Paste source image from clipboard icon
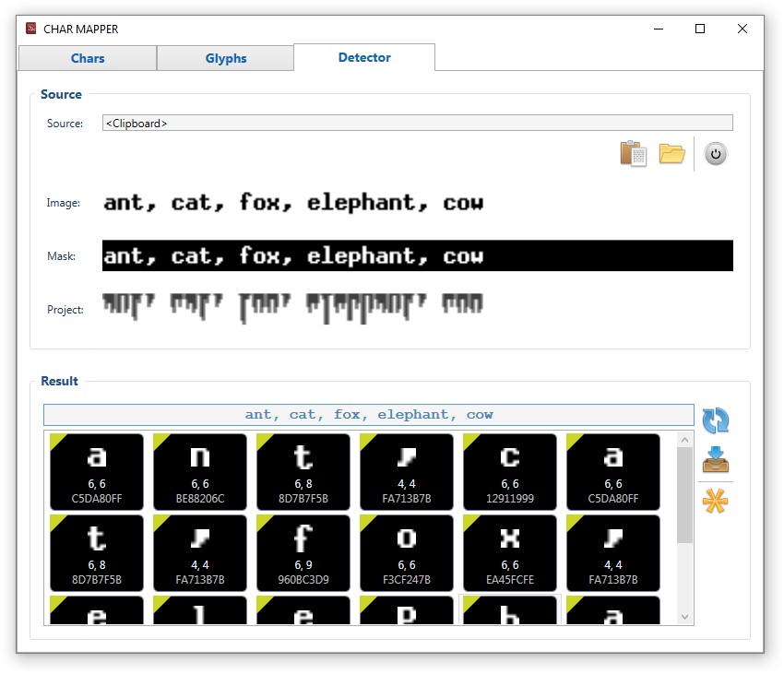Viewport: 784px width, 674px height. (634, 153)
